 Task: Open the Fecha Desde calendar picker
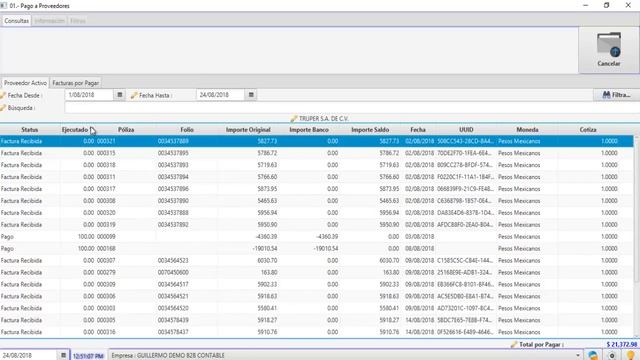point(120,95)
